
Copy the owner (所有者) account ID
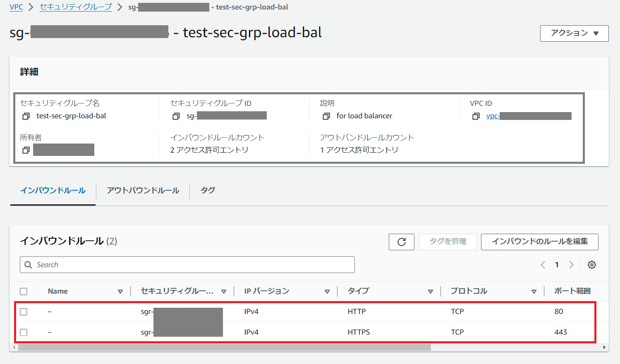(x=26, y=150)
